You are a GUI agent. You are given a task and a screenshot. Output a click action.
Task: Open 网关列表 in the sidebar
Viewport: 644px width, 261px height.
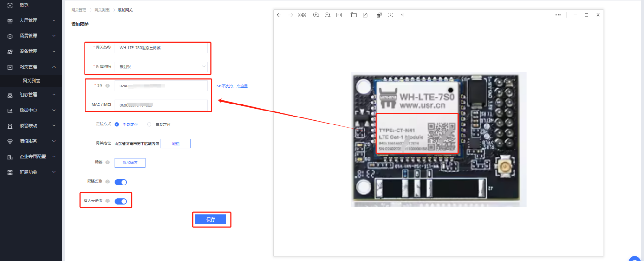click(x=32, y=81)
